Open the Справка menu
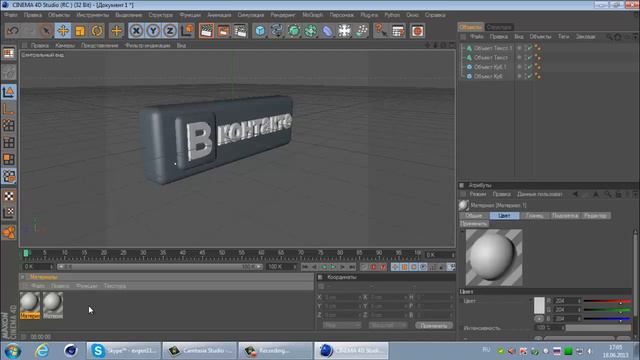Viewport: 640px width, 360px height. (435, 15)
